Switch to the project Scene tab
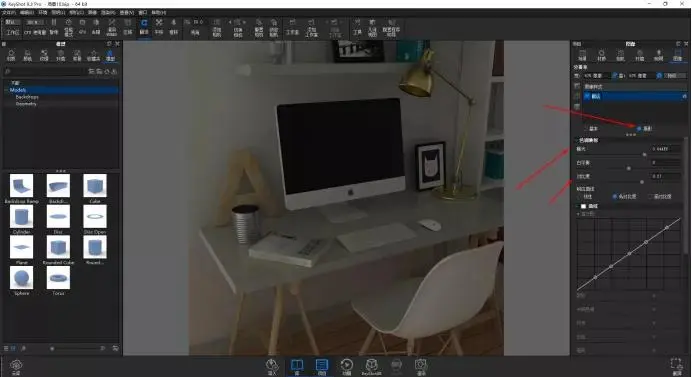The height and width of the screenshot is (377, 692). (583, 55)
